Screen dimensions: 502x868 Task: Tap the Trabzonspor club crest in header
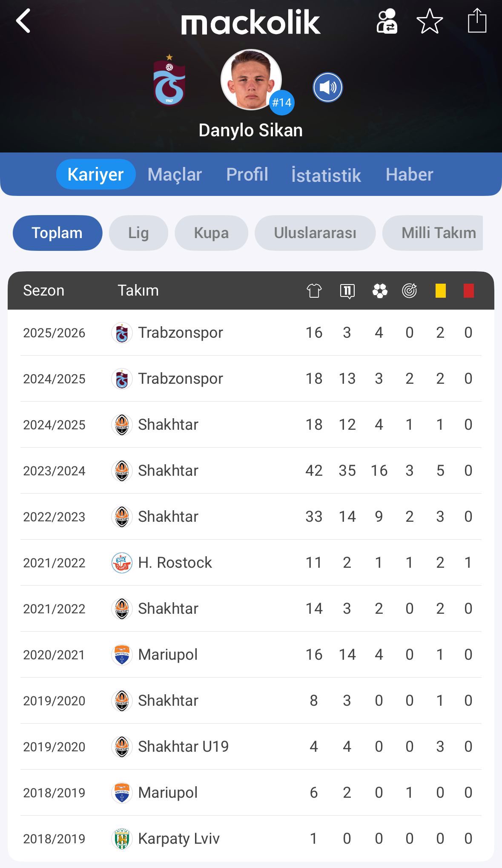[x=169, y=80]
